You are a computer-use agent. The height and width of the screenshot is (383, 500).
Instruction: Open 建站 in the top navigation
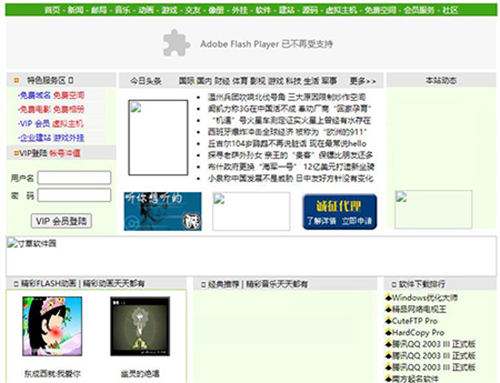click(287, 10)
